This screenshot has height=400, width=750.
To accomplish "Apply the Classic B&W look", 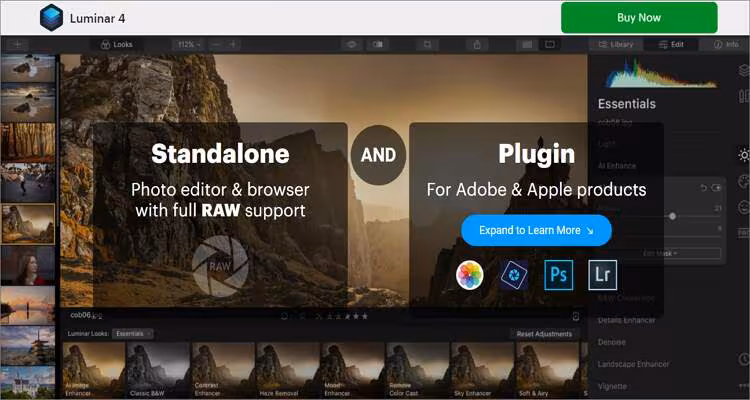I will pyautogui.click(x=158, y=370).
